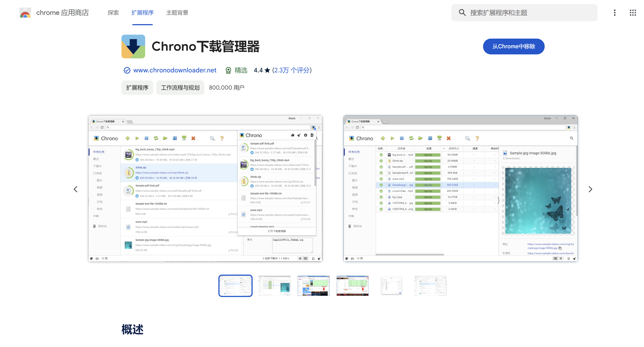
Task: Switch to the 探索 tab
Action: pos(113,13)
